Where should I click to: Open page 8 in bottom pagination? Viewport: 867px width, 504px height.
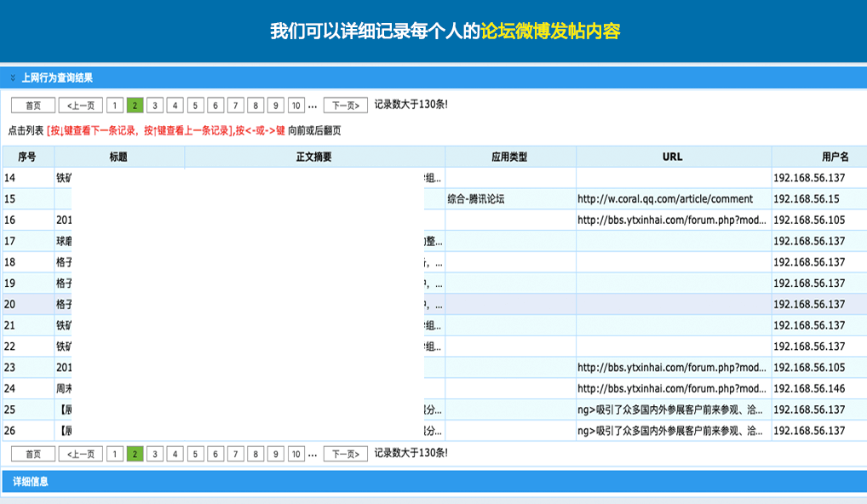256,454
